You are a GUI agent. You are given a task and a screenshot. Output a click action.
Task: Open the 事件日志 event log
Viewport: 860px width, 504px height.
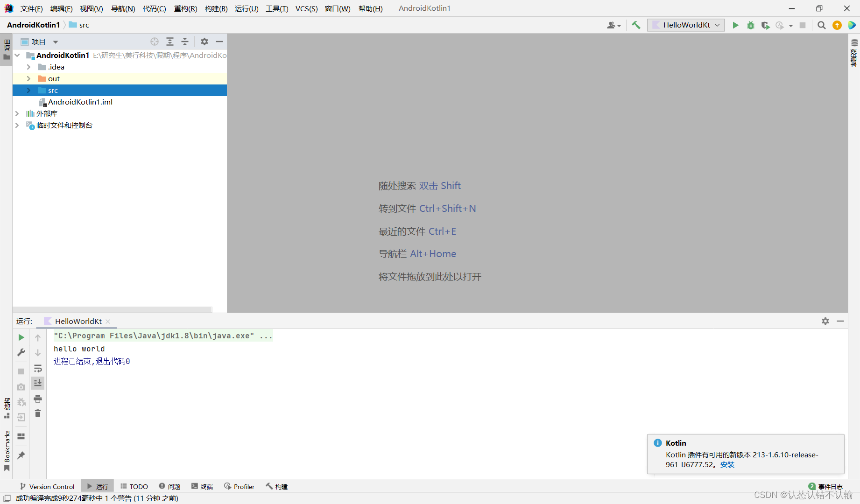[x=825, y=486]
